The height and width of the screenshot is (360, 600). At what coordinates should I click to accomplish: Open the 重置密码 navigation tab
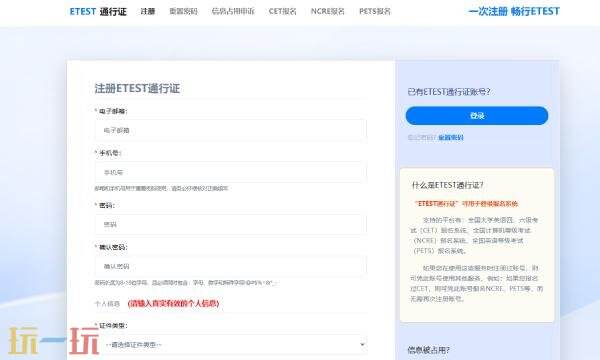(183, 11)
